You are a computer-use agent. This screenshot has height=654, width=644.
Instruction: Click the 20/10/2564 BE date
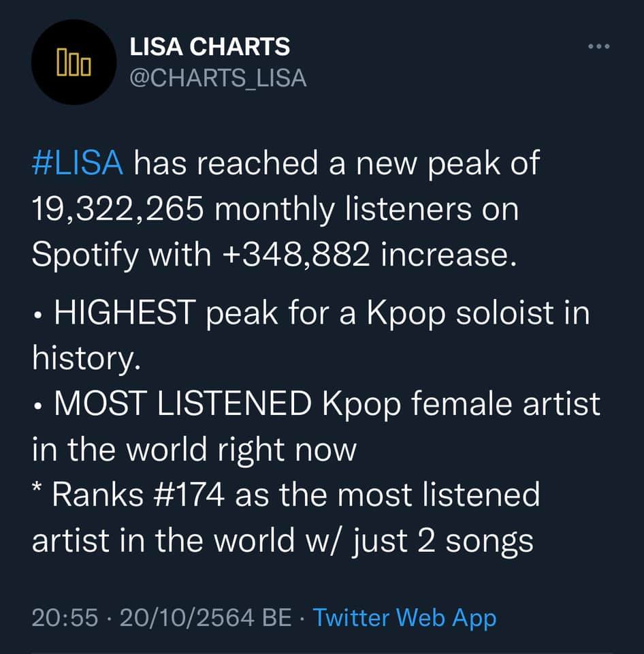[x=206, y=618]
